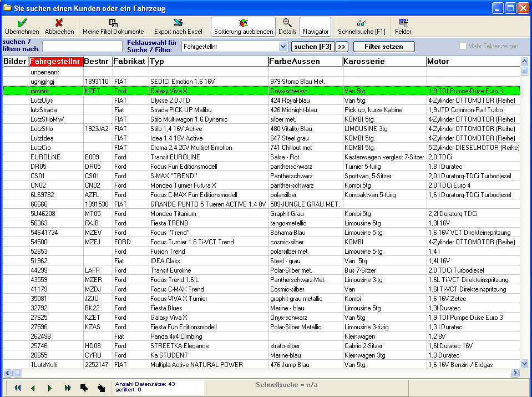Open the Navigator
Viewport: 532px width, 397px height.
(x=316, y=27)
